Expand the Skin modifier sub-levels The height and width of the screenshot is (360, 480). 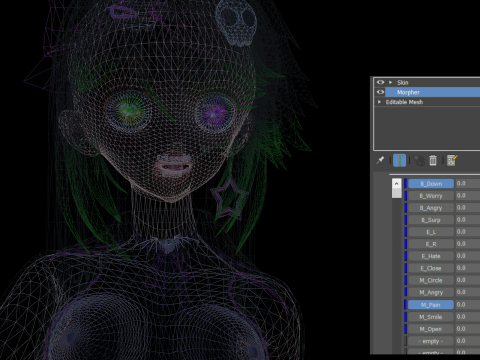390,82
